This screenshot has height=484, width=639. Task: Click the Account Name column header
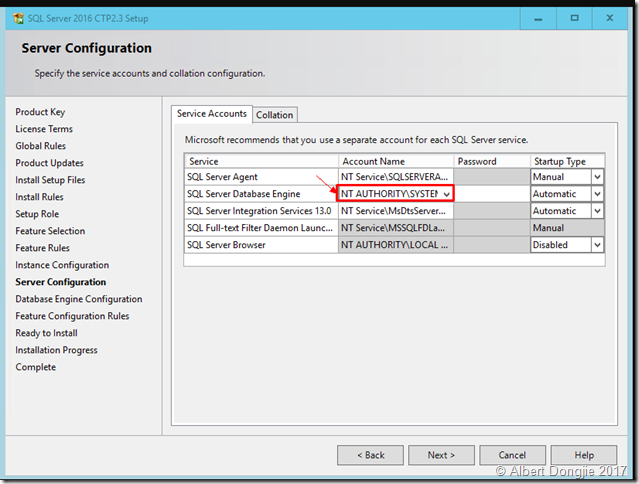[396, 161]
